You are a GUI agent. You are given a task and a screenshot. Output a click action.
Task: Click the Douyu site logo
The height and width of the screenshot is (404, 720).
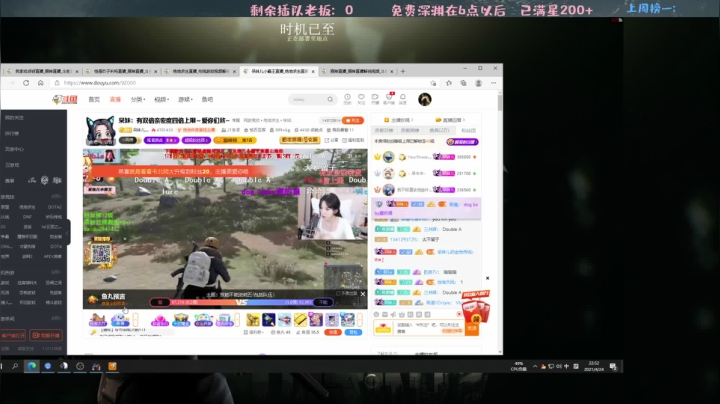(64, 99)
